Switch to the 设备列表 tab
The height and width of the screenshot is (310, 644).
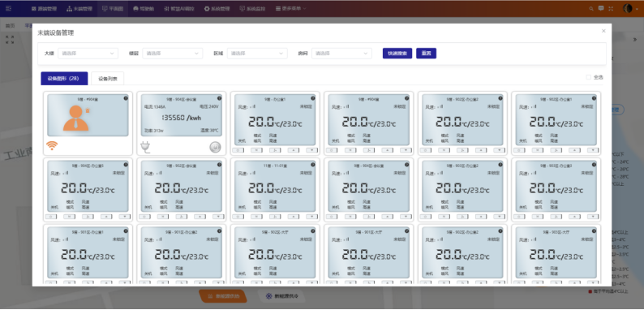(x=108, y=79)
